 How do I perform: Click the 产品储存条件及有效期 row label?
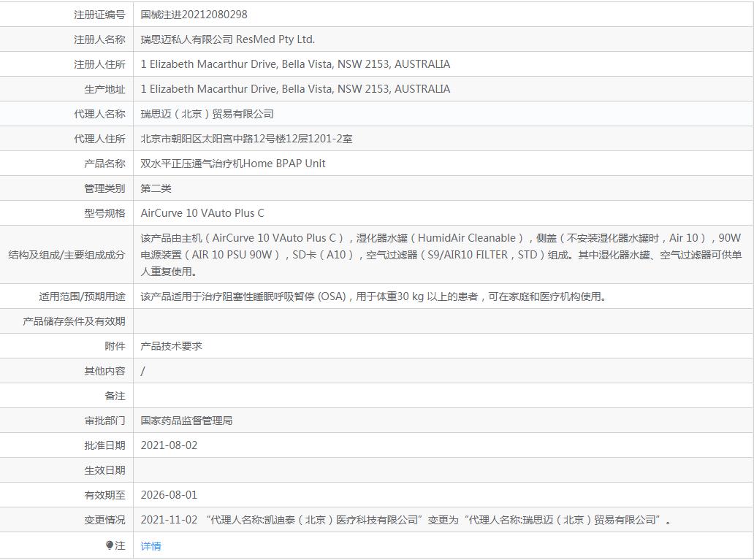(x=74, y=321)
